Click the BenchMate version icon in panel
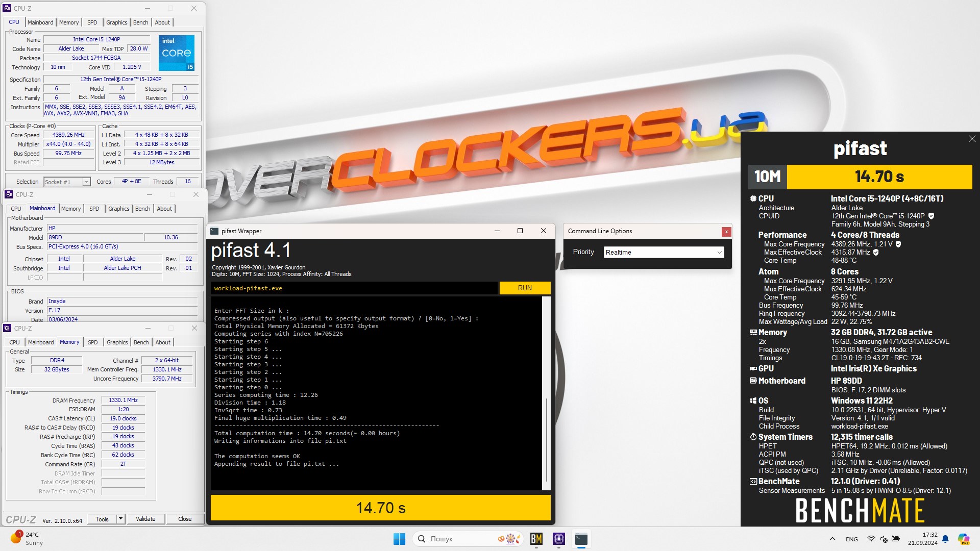The height and width of the screenshot is (551, 980). 753,481
